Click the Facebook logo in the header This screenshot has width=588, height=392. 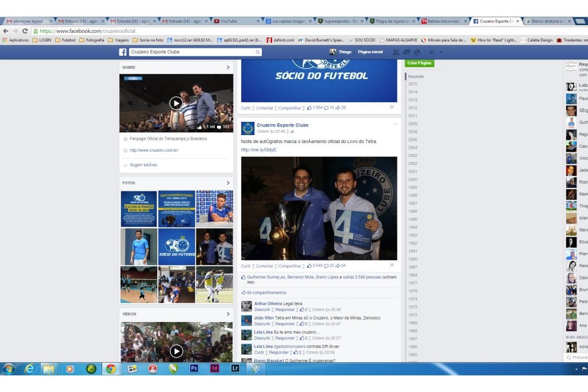point(123,52)
